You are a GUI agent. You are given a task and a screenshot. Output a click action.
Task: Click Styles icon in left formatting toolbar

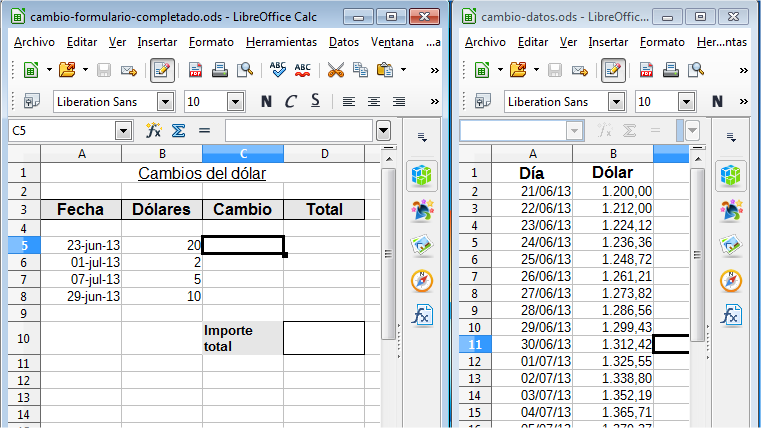point(32,101)
